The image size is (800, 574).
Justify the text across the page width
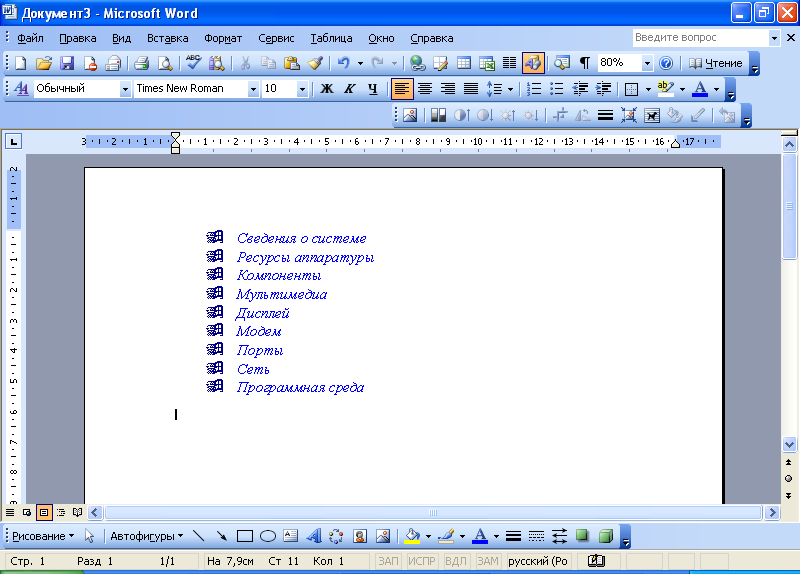[470, 89]
